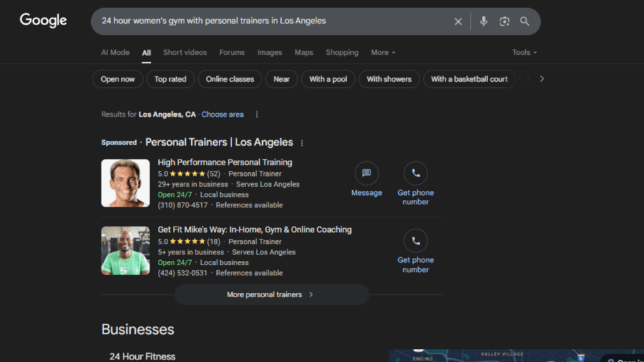
Task: Apply the Top rated filter chip
Action: pos(170,79)
